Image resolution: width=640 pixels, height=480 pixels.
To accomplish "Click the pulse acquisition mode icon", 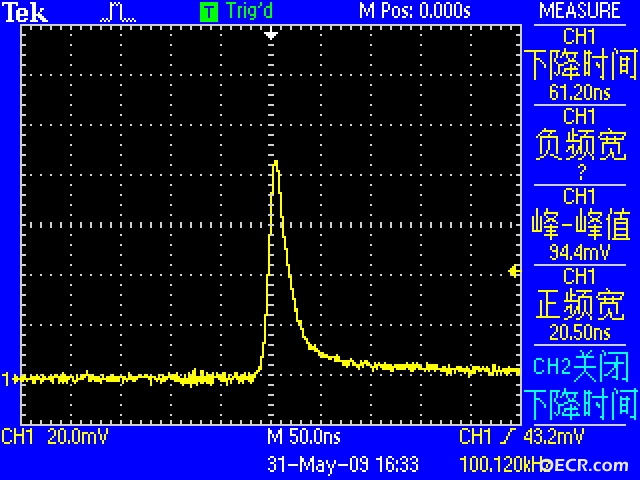I will click(x=118, y=13).
